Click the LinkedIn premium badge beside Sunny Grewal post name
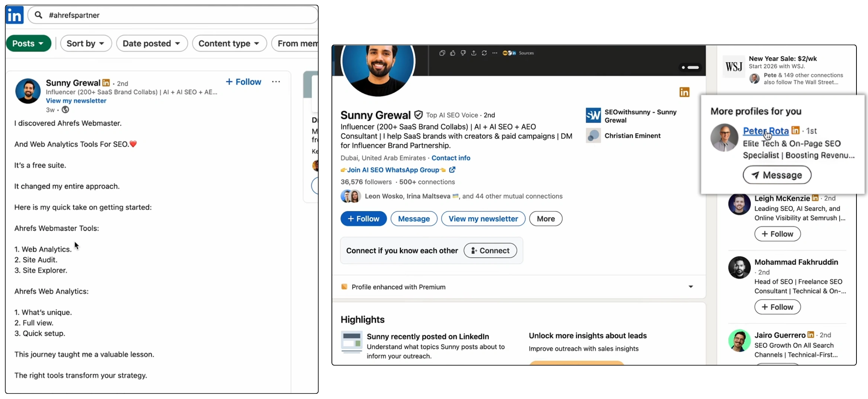 coord(106,83)
